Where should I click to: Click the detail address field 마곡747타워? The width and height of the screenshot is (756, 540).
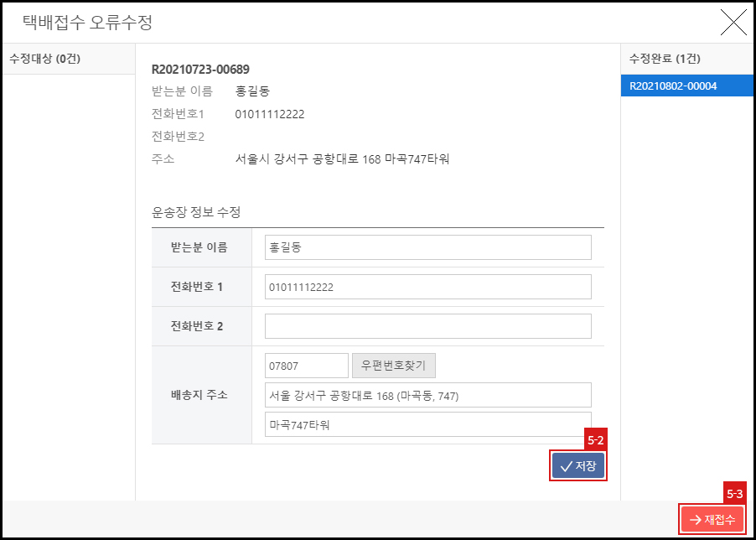click(427, 424)
